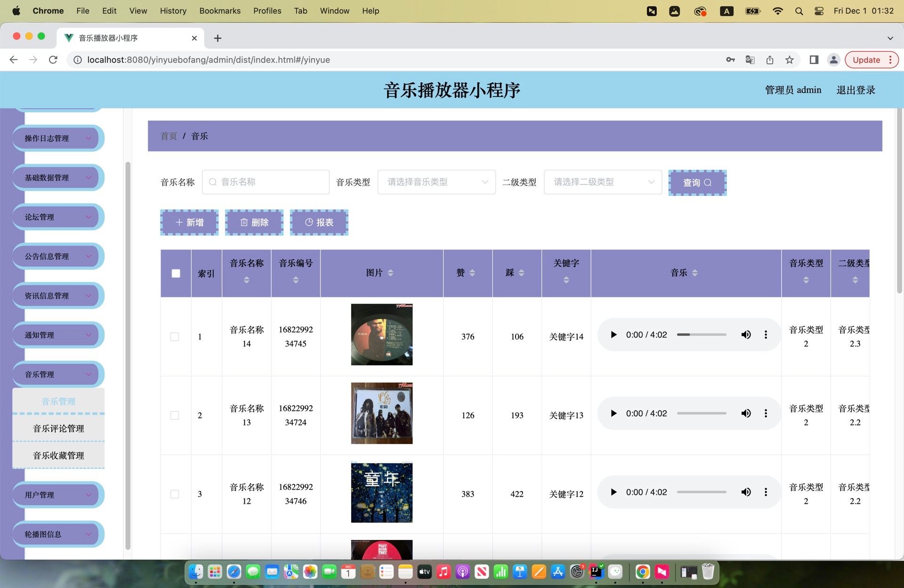
Task: Check the checkbox for row 1
Action: click(x=175, y=337)
